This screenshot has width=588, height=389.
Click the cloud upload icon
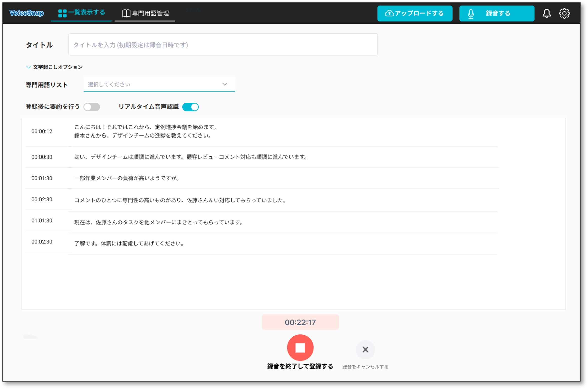(389, 13)
